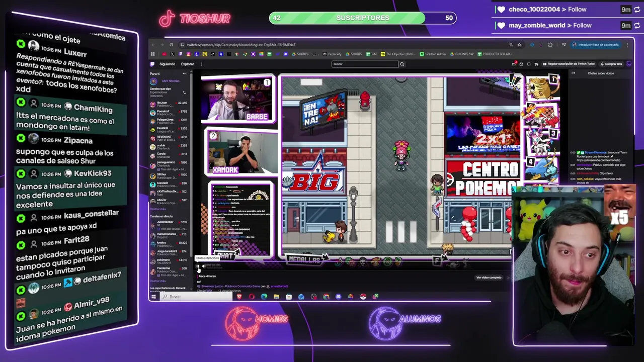
Task: Sort followed channels by viewers
Action: [x=184, y=93]
